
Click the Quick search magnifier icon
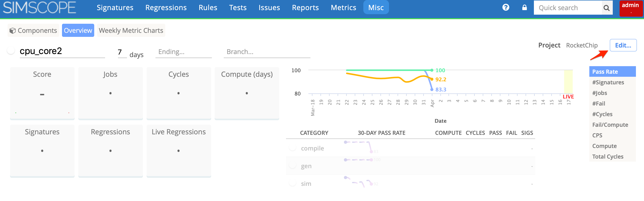click(x=607, y=8)
